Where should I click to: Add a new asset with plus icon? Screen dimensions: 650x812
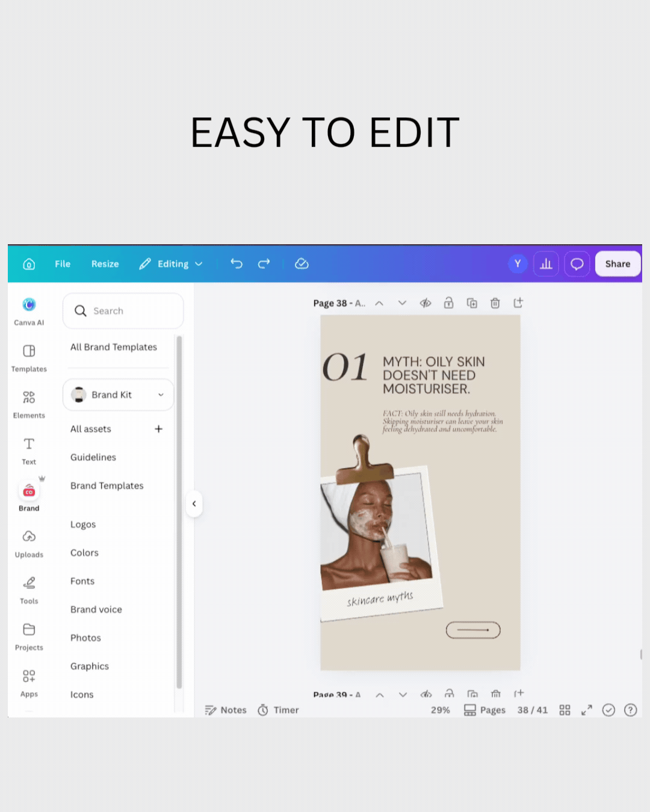[158, 429]
